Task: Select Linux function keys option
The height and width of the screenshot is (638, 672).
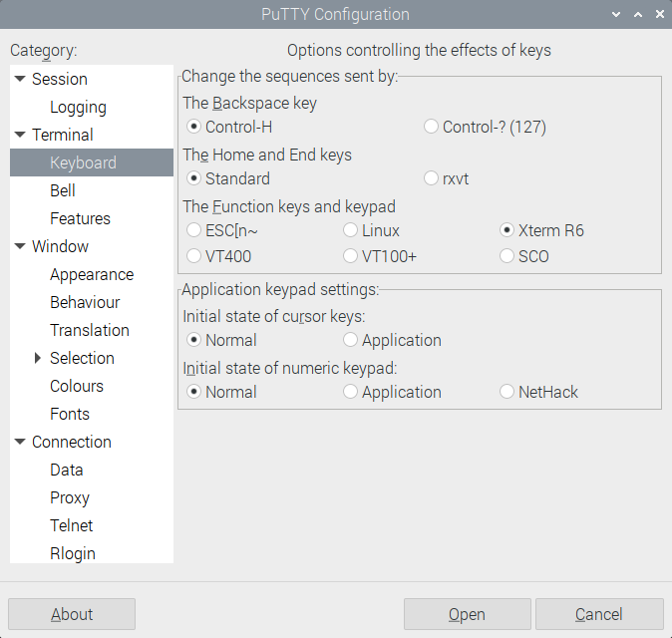Action: 350,230
